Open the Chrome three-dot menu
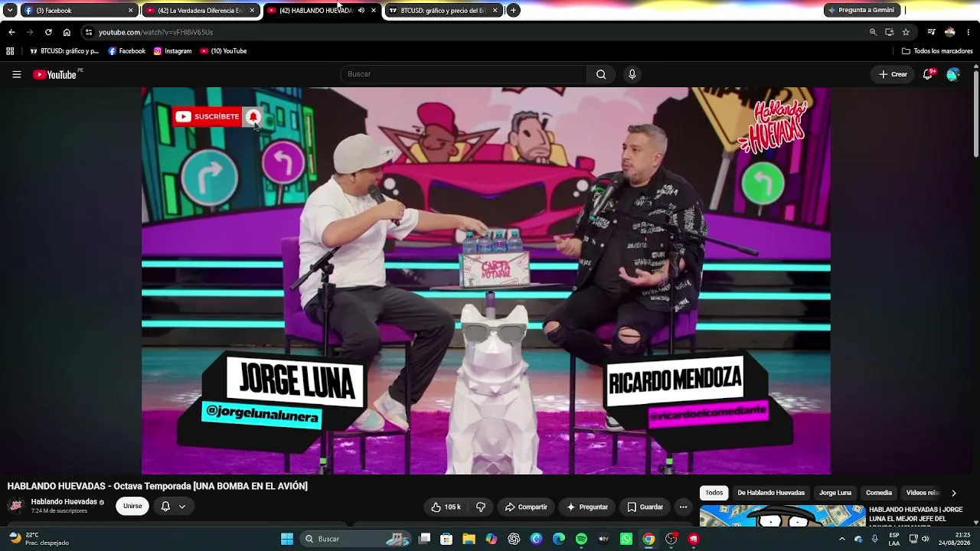Viewport: 980px width, 551px height. 969,32
